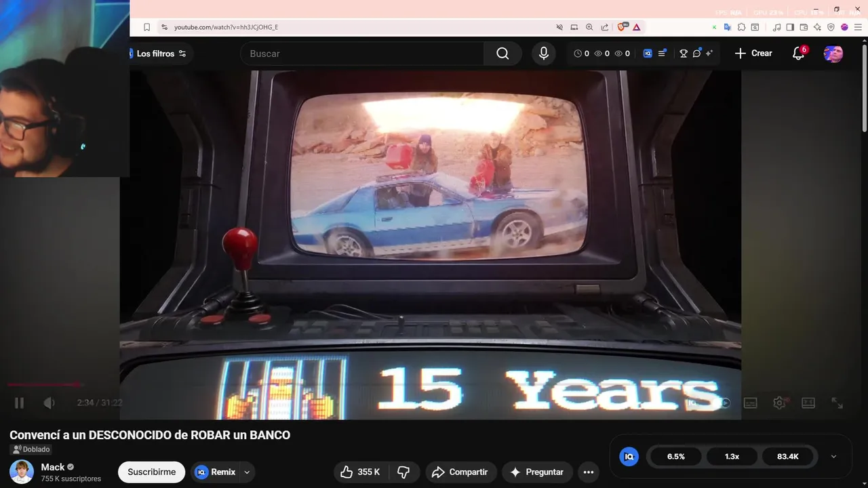This screenshot has width=868, height=488.
Task: Click the vidIQ logo in the header toolbar
Action: click(648, 54)
